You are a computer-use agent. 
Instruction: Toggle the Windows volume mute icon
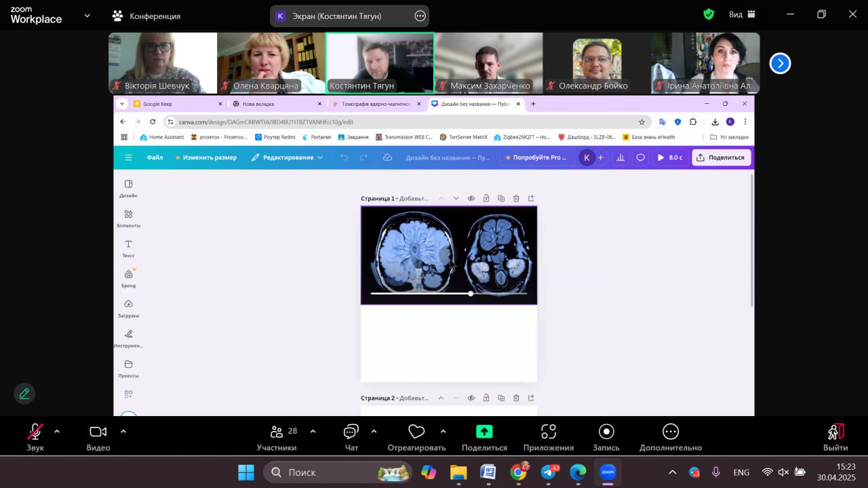pos(784,472)
